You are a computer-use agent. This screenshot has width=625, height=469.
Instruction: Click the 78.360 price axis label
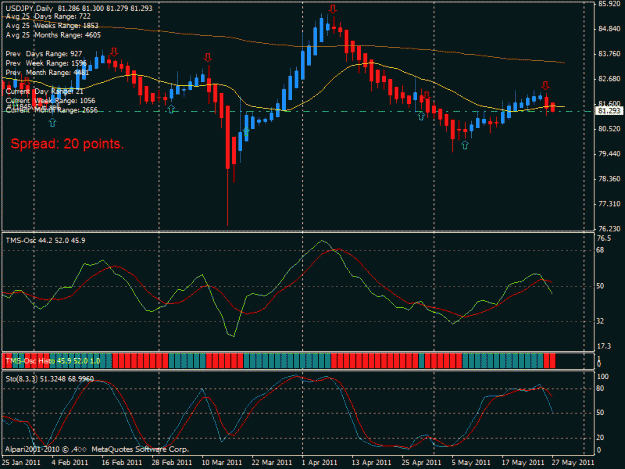(609, 179)
